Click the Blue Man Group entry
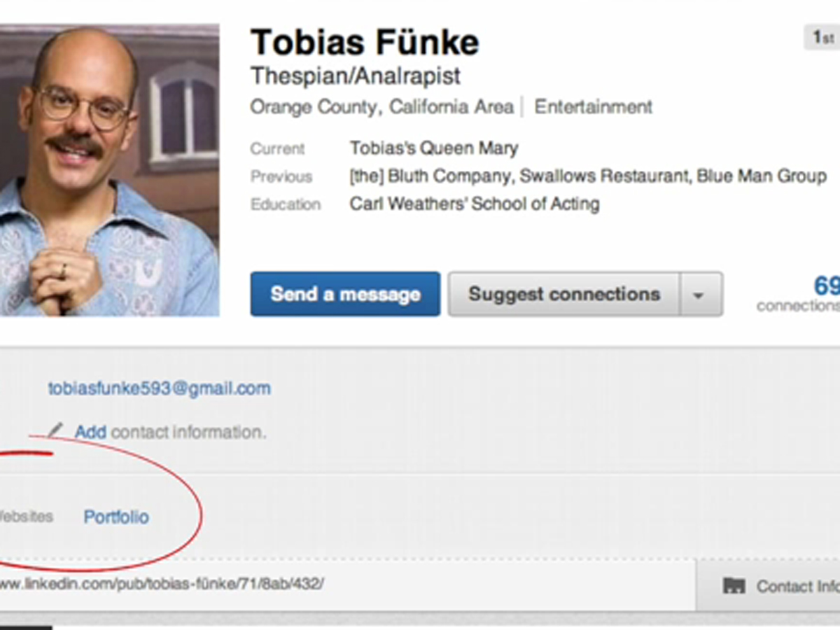 point(761,176)
